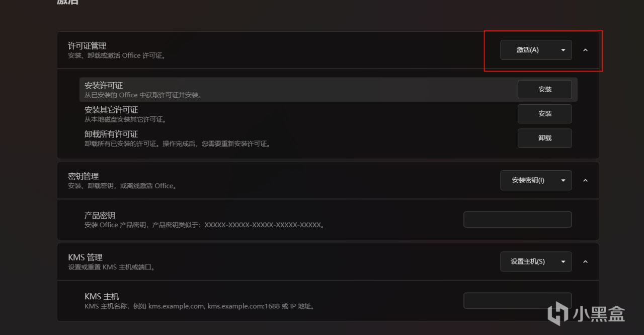Click the 设置主机(S) button
Screen dimensions: 644x335
click(x=528, y=261)
